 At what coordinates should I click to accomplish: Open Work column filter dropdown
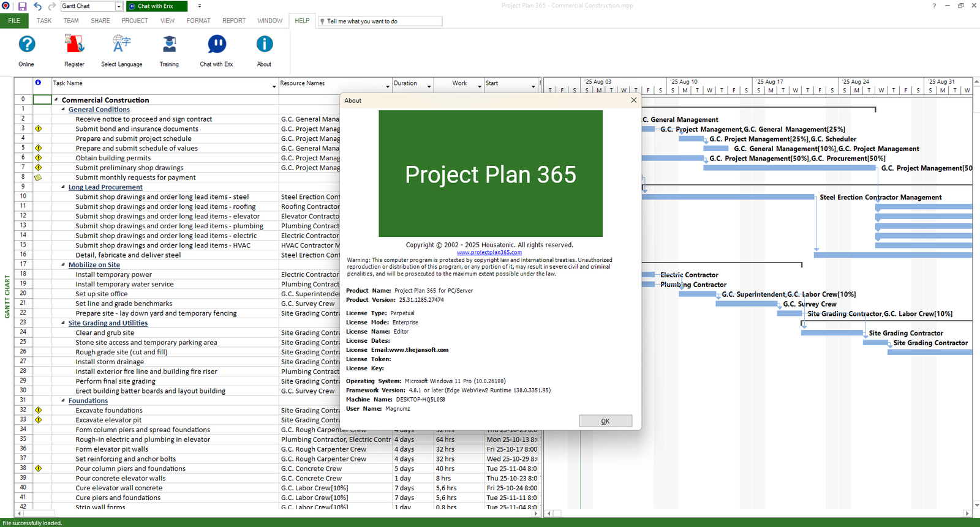[480, 87]
